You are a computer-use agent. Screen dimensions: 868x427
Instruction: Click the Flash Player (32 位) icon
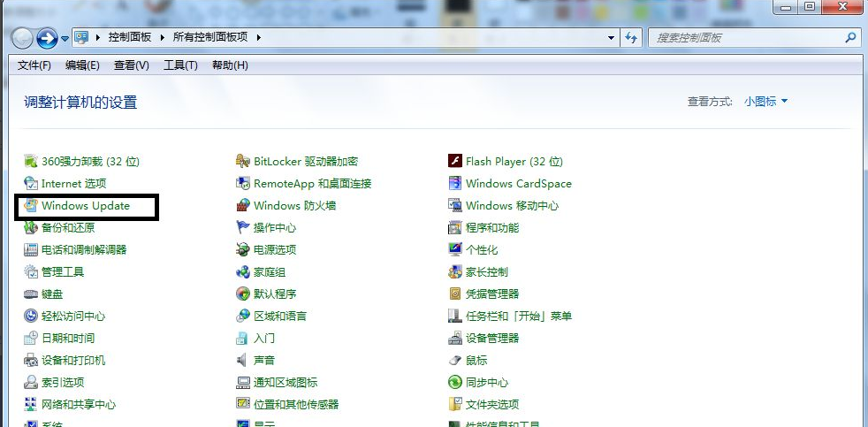pyautogui.click(x=455, y=162)
